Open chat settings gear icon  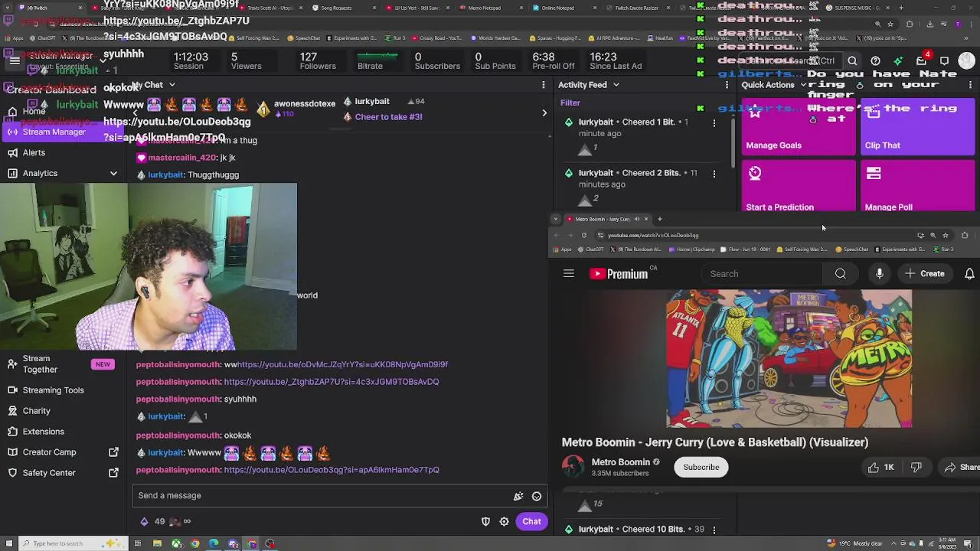[x=504, y=522]
